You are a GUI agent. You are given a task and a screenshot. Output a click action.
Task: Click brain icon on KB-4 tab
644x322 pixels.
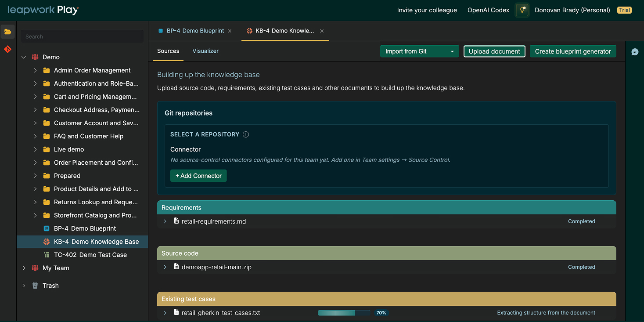[x=249, y=31]
